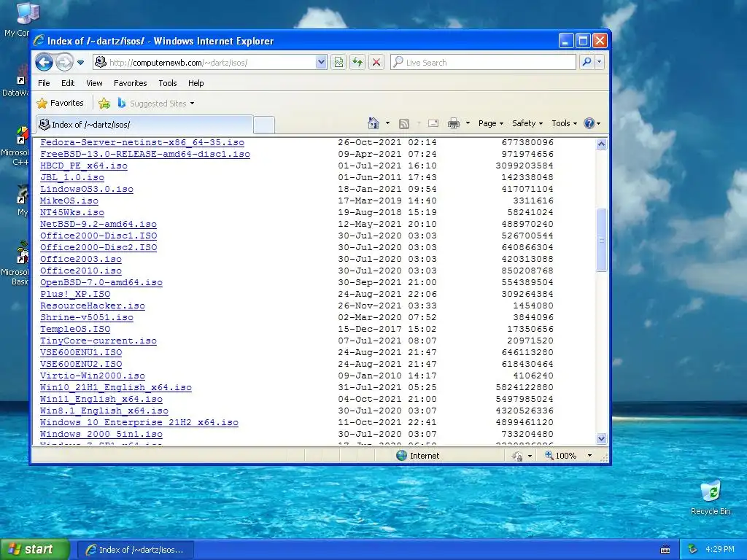Screen dimensions: 747x560
Task: Open the Favorites center star button
Action: click(60, 103)
